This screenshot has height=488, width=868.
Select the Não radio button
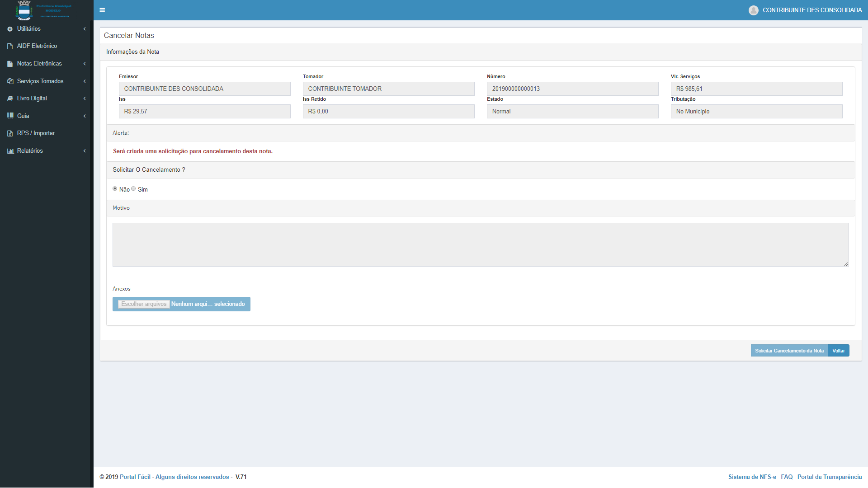pos(115,189)
